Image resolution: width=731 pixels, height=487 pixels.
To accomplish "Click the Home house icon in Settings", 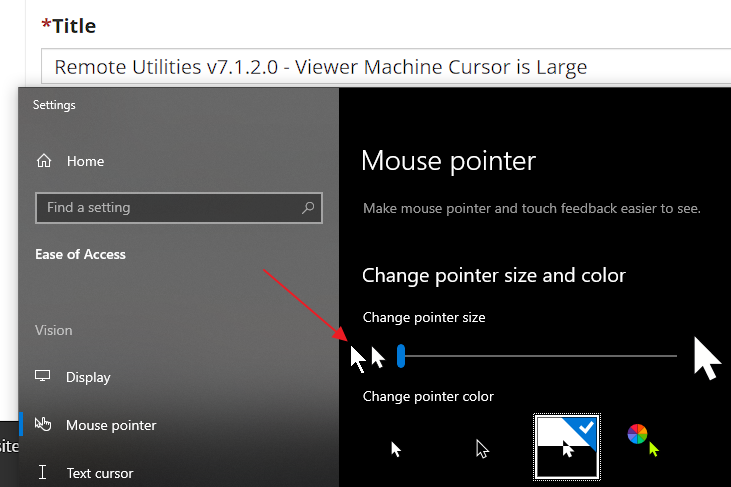I will pos(43,161).
